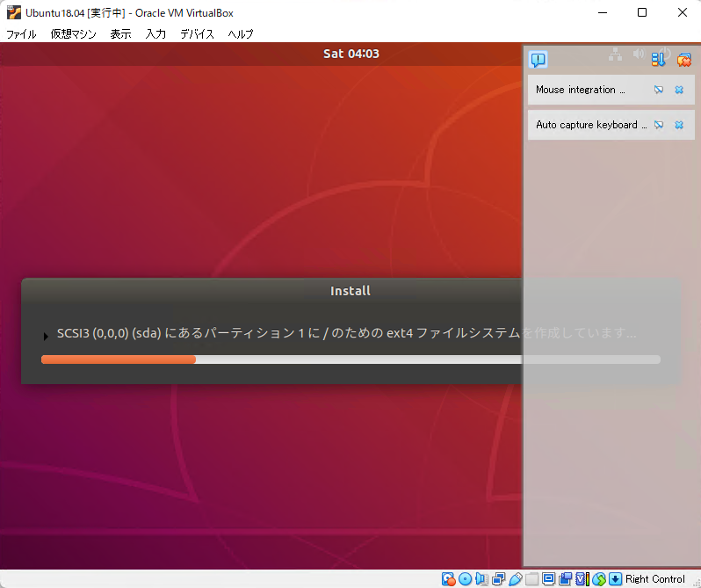701x588 pixels.
Task: Click the Install dialog title
Action: click(x=350, y=291)
